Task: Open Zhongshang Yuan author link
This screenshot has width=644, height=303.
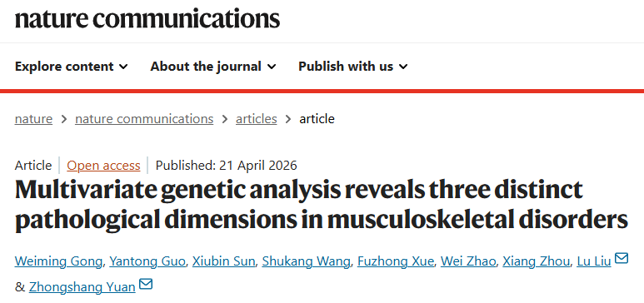Action: pos(82,286)
